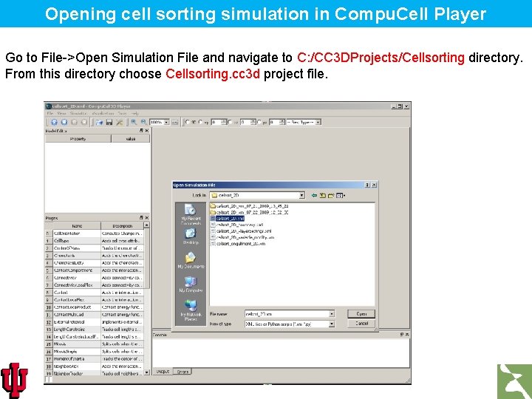Viewport: 532px width, 399px height.
Task: Click the yz plane spinbox arrows
Action: pos(282,122)
